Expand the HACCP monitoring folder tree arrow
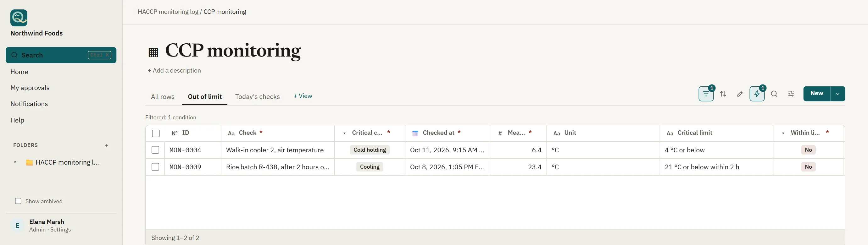The width and height of the screenshot is (868, 245). [x=15, y=162]
